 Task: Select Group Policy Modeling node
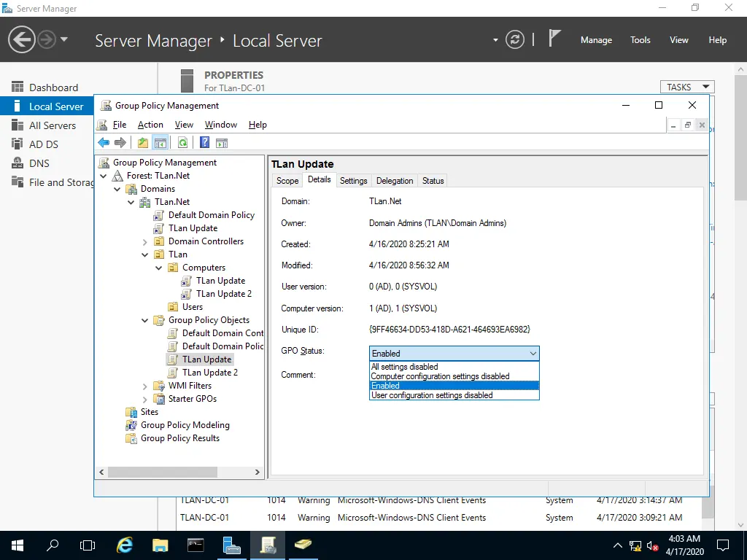(185, 425)
